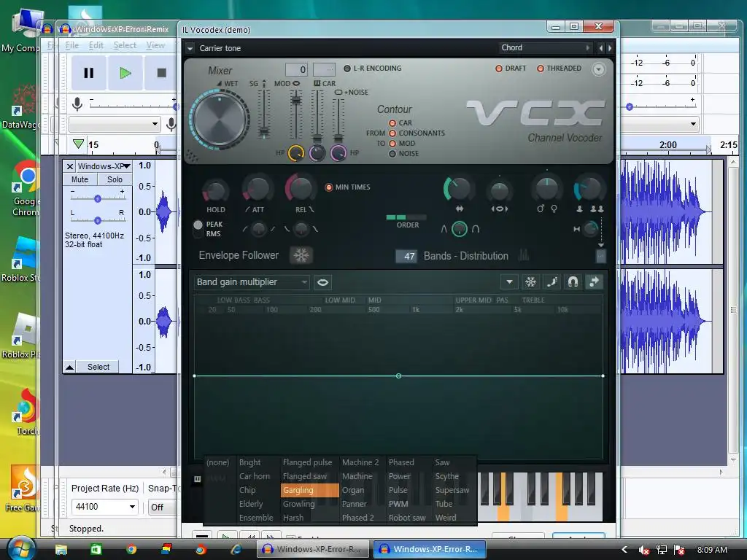Solo the Windows-XP audio track
The image size is (747, 560).
tap(115, 179)
